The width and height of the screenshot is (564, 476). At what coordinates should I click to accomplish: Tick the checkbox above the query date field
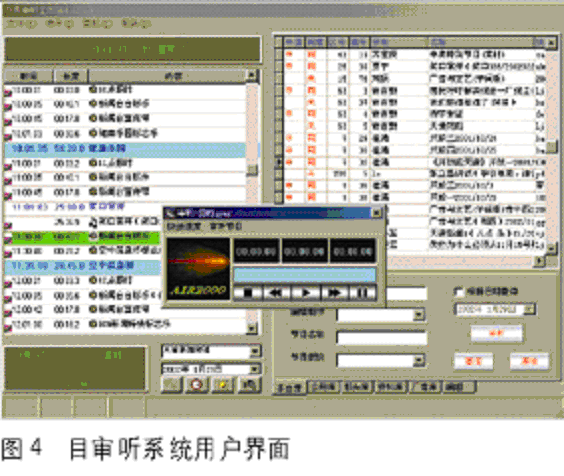pos(459,292)
